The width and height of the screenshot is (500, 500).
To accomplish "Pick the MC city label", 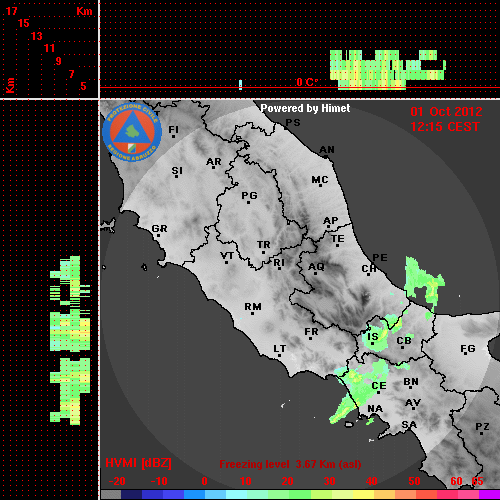I will tap(320, 180).
